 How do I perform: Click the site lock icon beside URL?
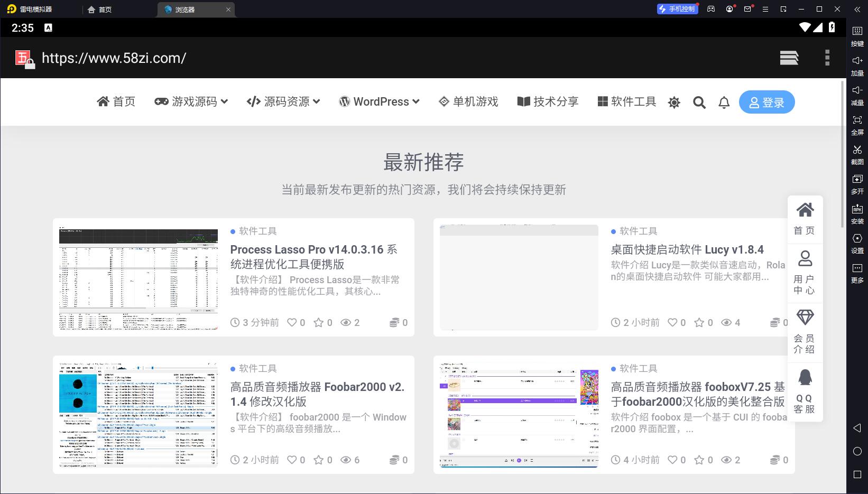[x=24, y=59]
